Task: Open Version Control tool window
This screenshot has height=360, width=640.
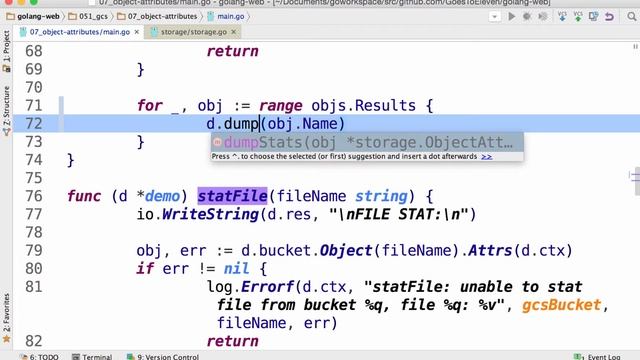Action: point(162,357)
